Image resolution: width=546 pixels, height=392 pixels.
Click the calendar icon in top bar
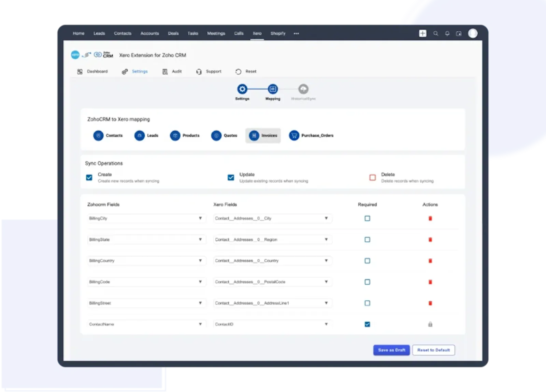pos(459,33)
